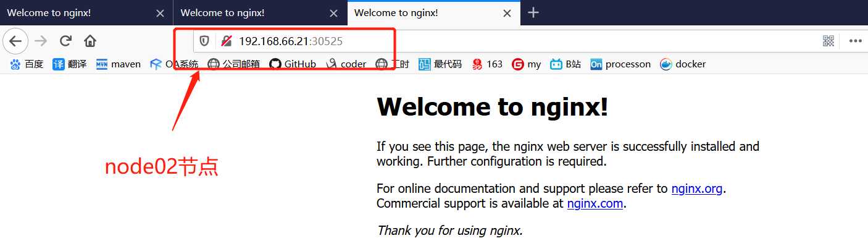Open the my bookmark
Viewport: 868px width, 246px height.
[527, 64]
